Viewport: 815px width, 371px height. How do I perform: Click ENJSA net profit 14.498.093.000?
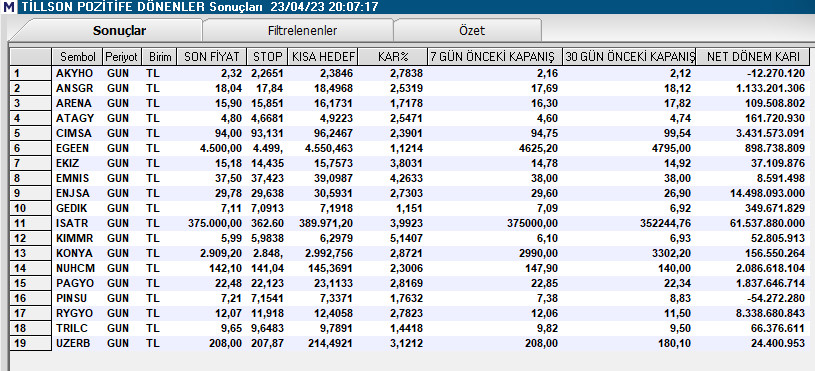[x=768, y=193]
